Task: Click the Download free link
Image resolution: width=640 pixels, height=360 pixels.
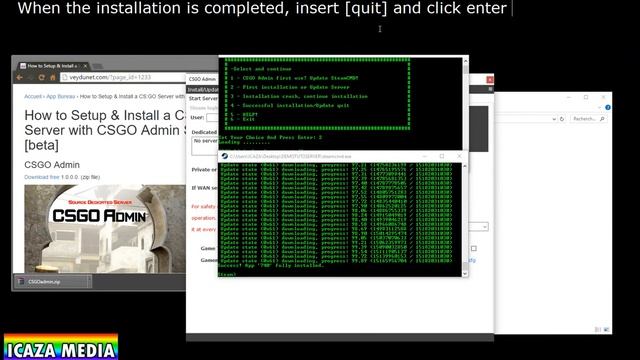Action: click(x=42, y=177)
